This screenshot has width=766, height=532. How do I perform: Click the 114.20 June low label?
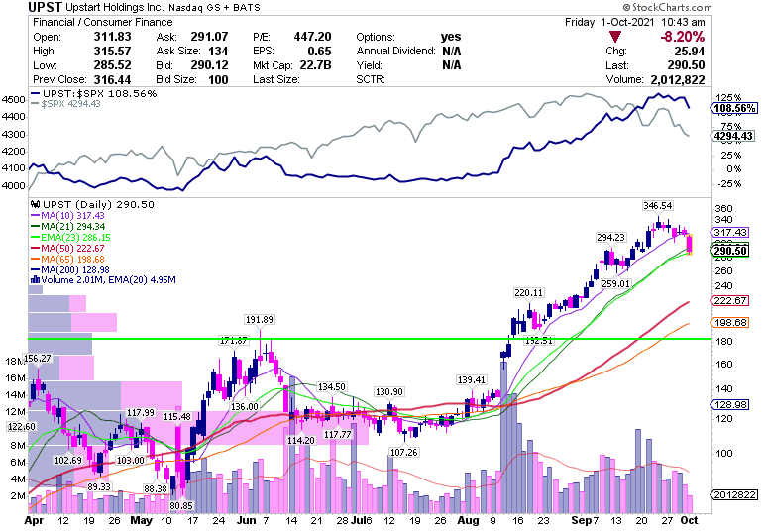coord(301,440)
